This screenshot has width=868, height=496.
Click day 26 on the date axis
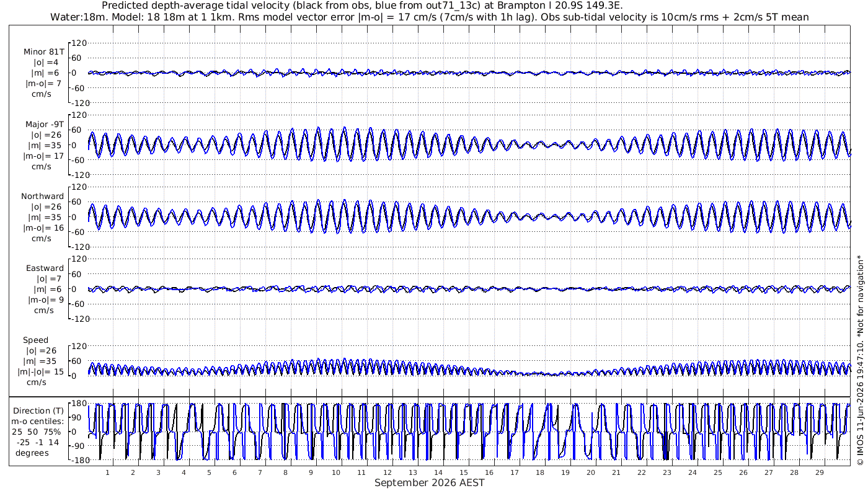[x=743, y=472]
